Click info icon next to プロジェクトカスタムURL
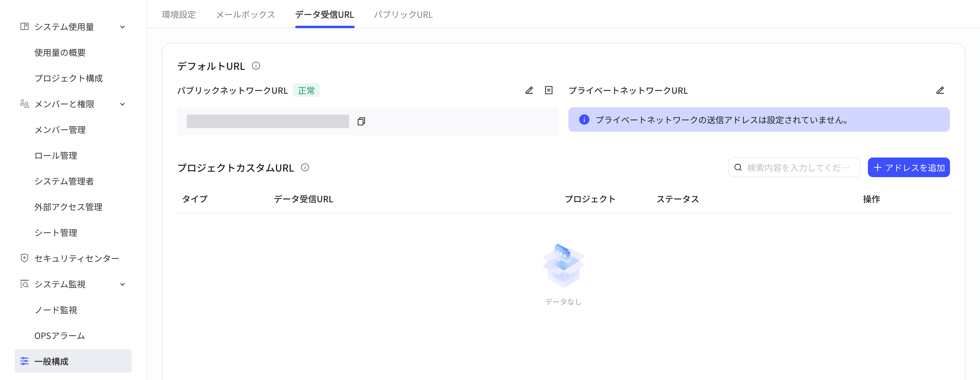This screenshot has width=980, height=380. pyautogui.click(x=305, y=168)
